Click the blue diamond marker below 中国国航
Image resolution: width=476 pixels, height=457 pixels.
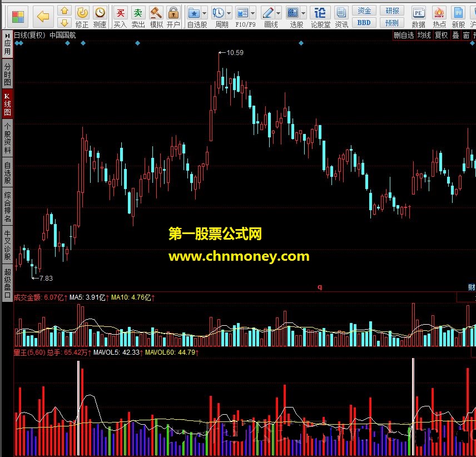point(68,43)
